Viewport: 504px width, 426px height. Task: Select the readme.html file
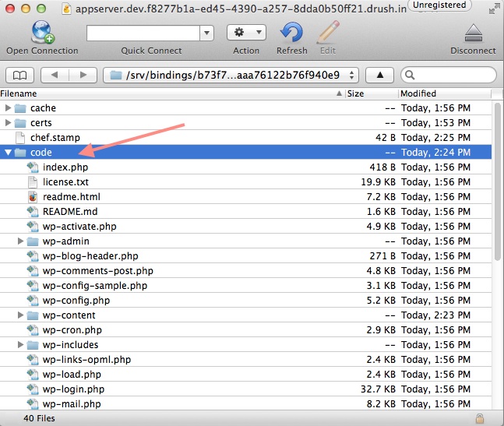tap(71, 197)
